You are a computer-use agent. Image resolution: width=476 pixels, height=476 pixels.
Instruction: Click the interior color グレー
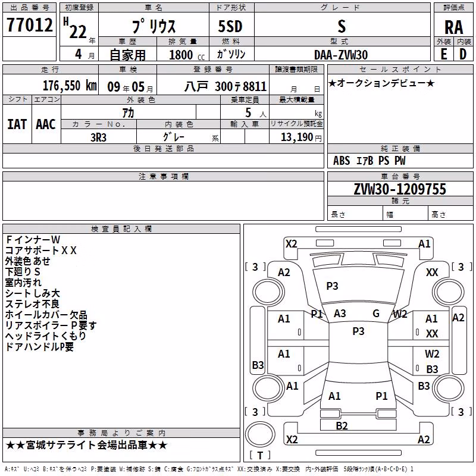click(x=174, y=137)
